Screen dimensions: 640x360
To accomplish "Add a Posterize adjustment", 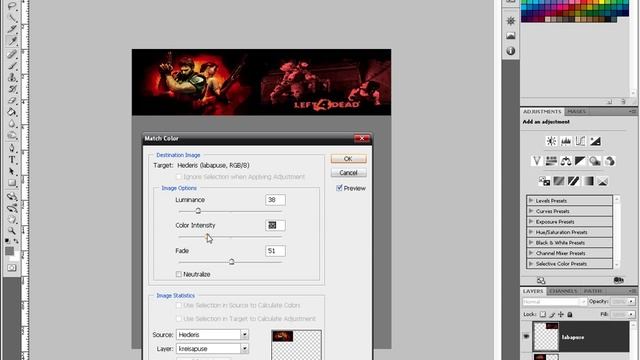I will point(559,181).
